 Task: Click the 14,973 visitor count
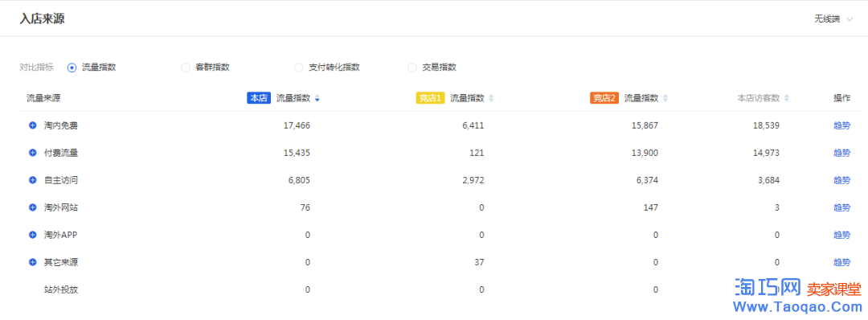click(766, 153)
